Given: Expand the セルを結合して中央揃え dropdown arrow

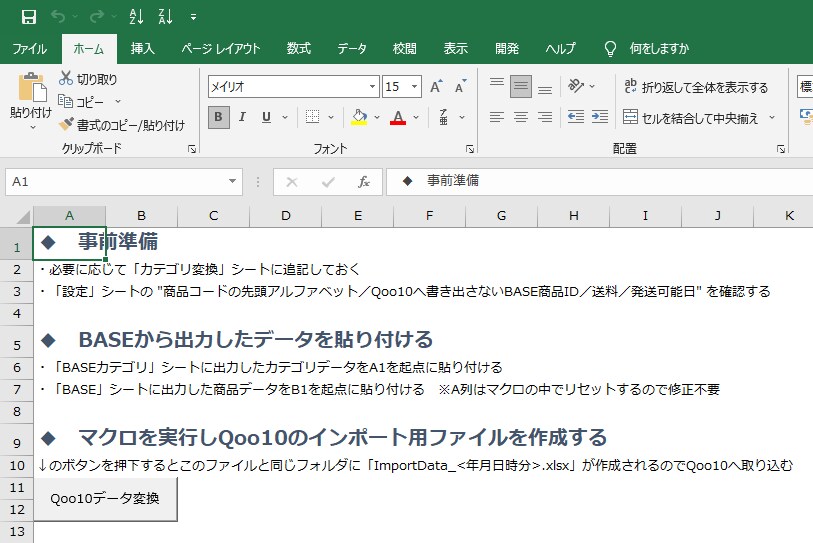Looking at the screenshot, I should click(x=772, y=118).
